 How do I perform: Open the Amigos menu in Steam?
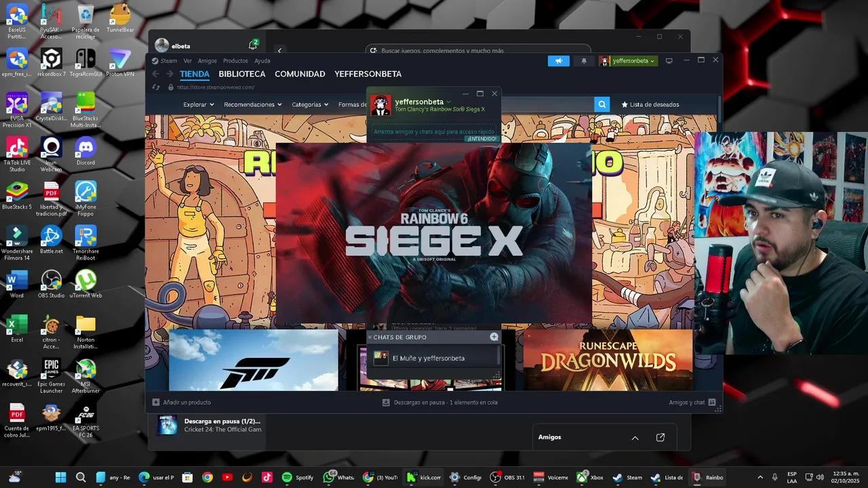pyautogui.click(x=208, y=61)
